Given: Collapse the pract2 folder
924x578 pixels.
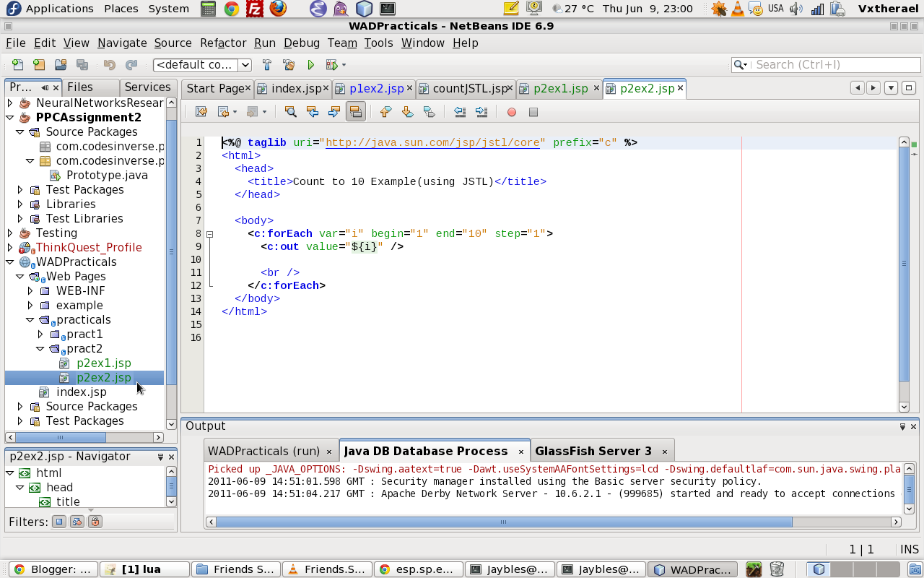Looking at the screenshot, I should [40, 348].
